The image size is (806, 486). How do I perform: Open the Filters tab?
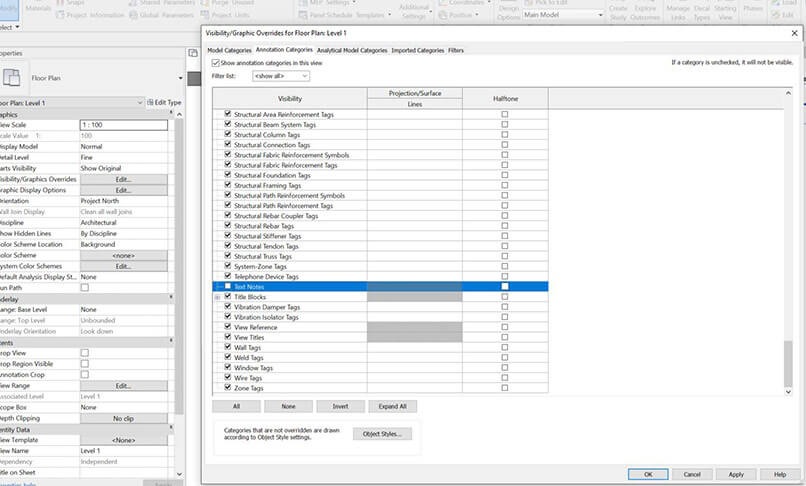click(455, 50)
